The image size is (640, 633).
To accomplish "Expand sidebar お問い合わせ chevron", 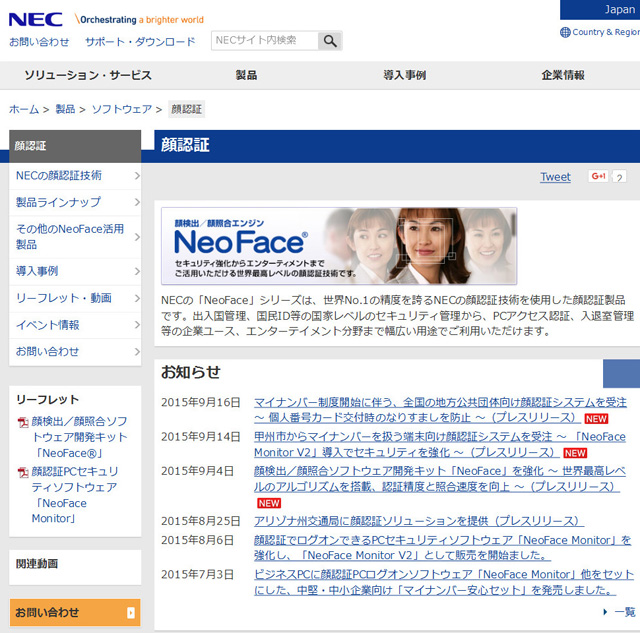I will 137,351.
